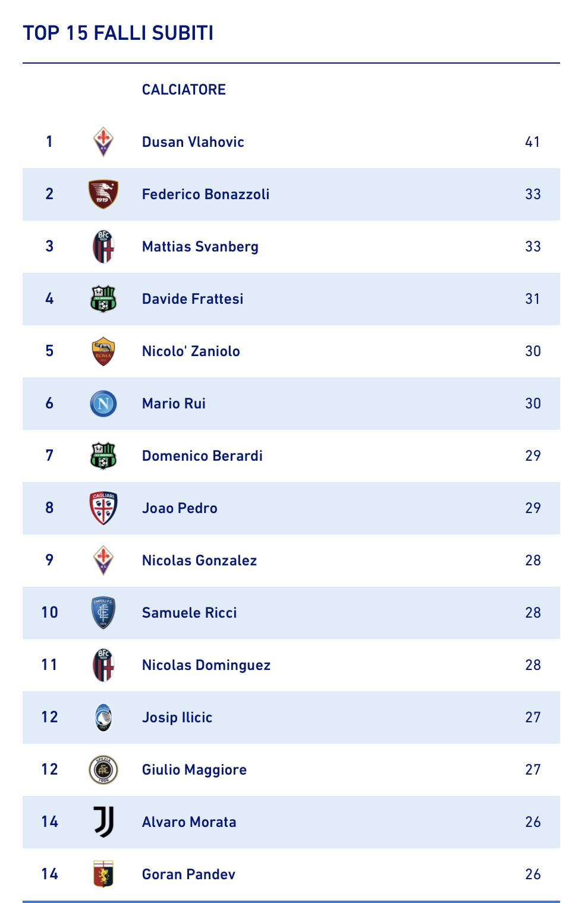The width and height of the screenshot is (588, 903).
Task: Click Vlahovic's fouls count 41
Action: tap(533, 142)
